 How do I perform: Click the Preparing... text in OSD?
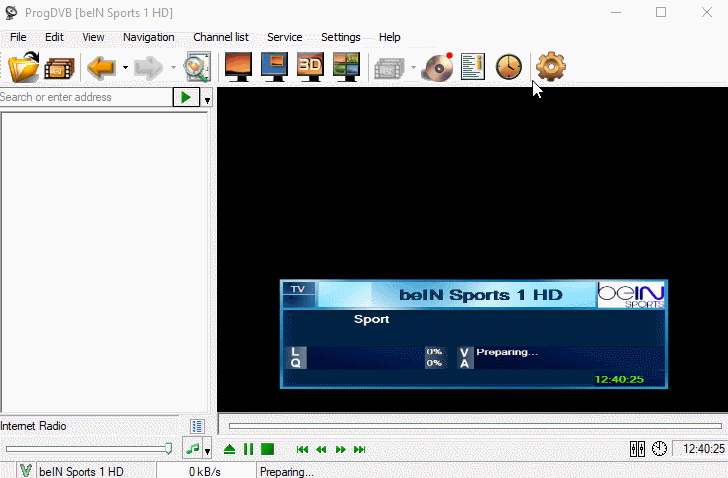coord(507,352)
